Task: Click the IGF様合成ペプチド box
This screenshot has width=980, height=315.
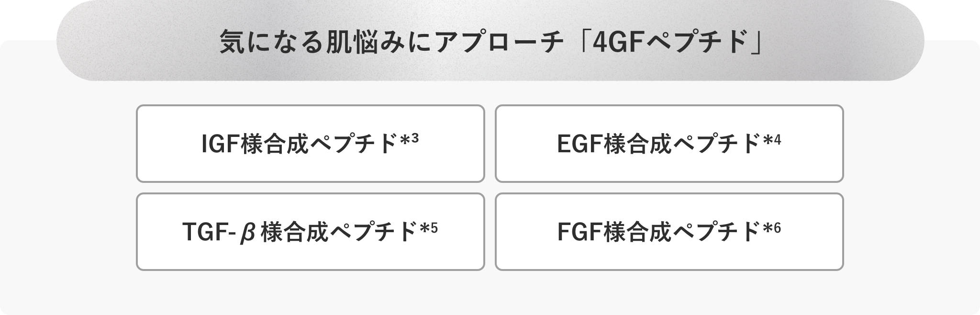Action: click(x=311, y=144)
